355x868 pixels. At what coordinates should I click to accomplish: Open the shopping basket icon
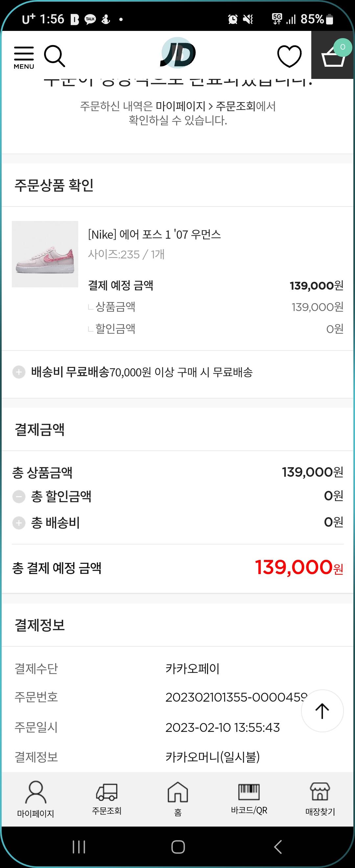(x=333, y=55)
